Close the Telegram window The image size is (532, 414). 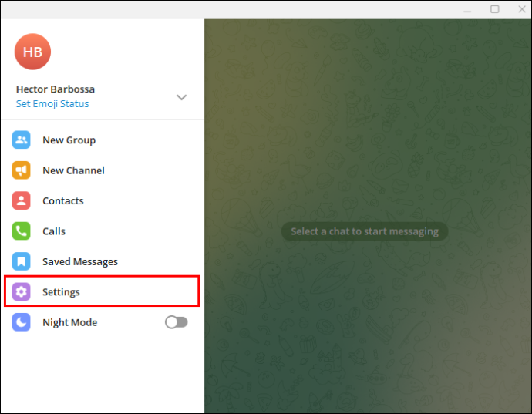[x=522, y=9]
